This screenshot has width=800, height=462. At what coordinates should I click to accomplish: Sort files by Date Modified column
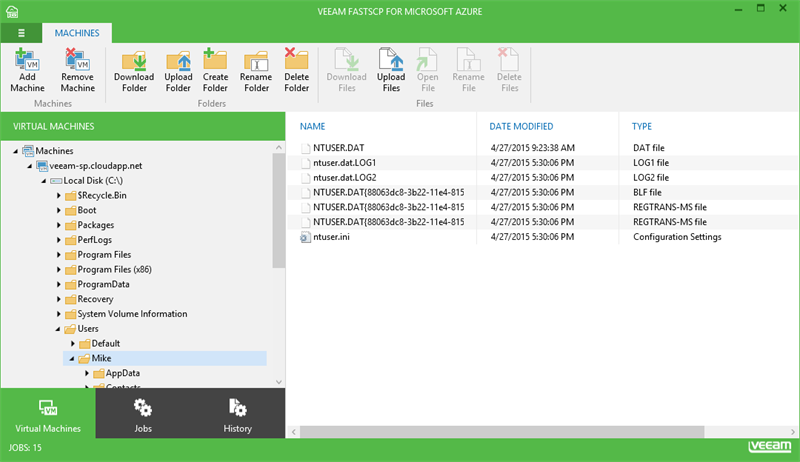(x=521, y=127)
